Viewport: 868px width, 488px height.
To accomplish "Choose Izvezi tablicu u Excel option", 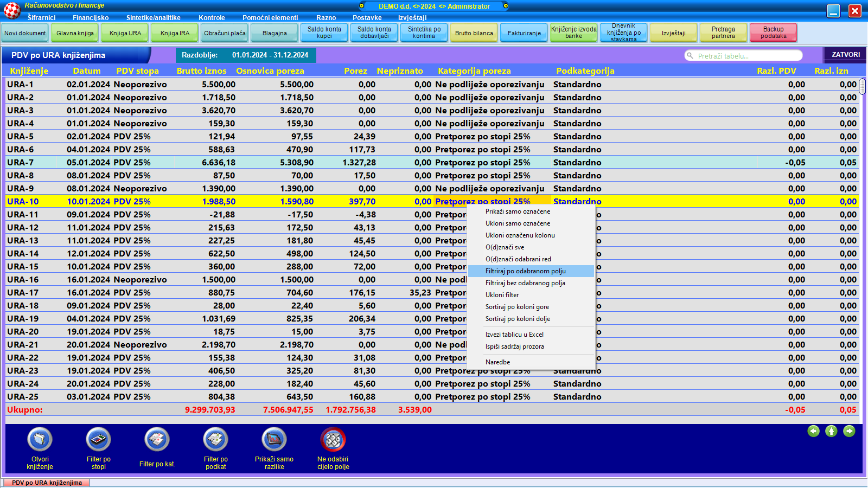I will pyautogui.click(x=514, y=335).
